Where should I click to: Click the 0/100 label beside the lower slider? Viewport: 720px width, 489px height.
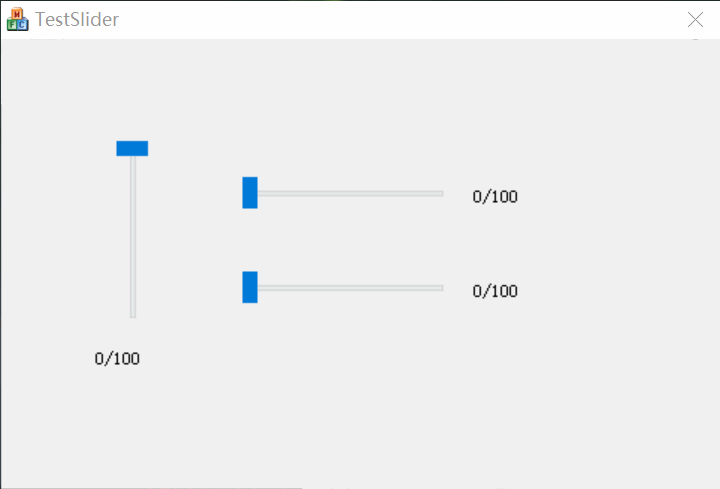495,292
